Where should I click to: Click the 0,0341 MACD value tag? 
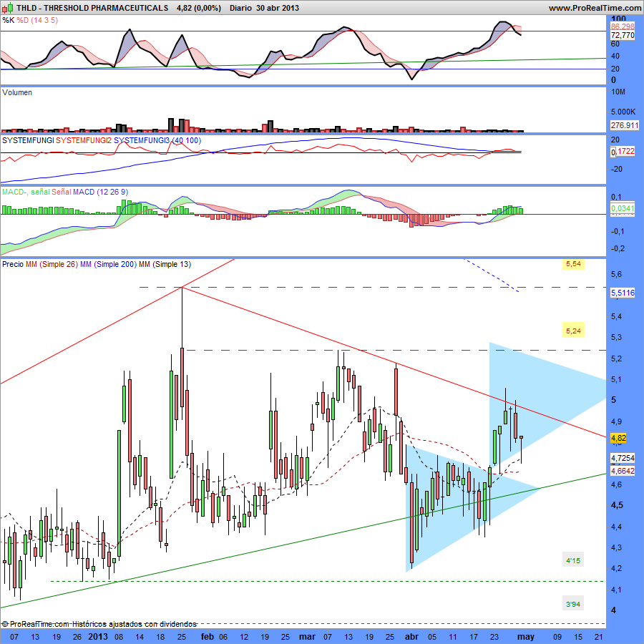click(623, 209)
